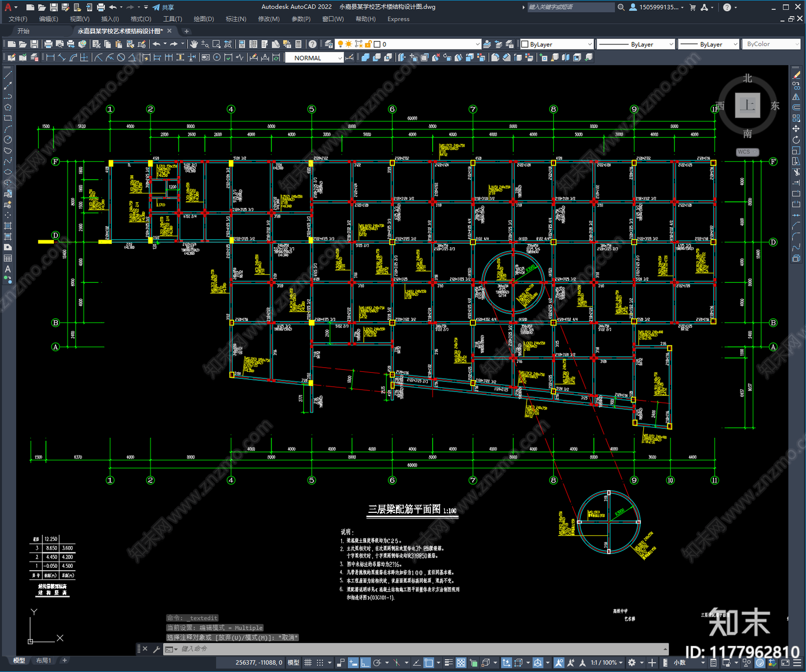Select the Linear dimension tool

(x=50, y=57)
